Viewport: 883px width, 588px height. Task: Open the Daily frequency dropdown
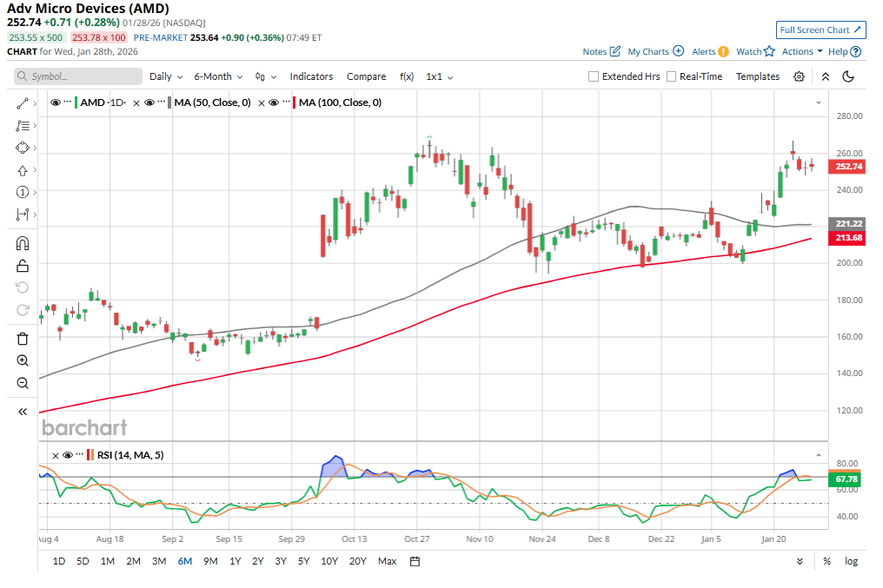[165, 76]
